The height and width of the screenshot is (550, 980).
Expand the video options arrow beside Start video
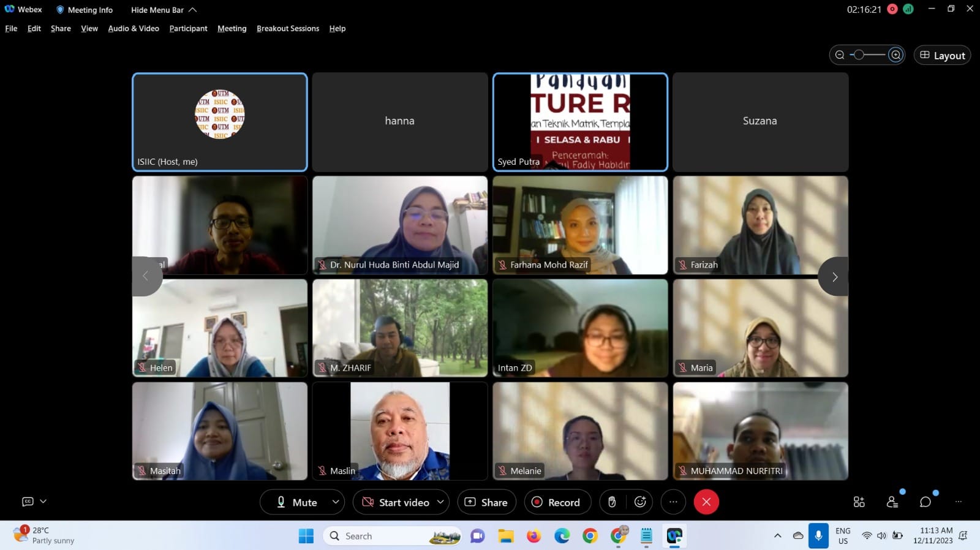pyautogui.click(x=440, y=502)
